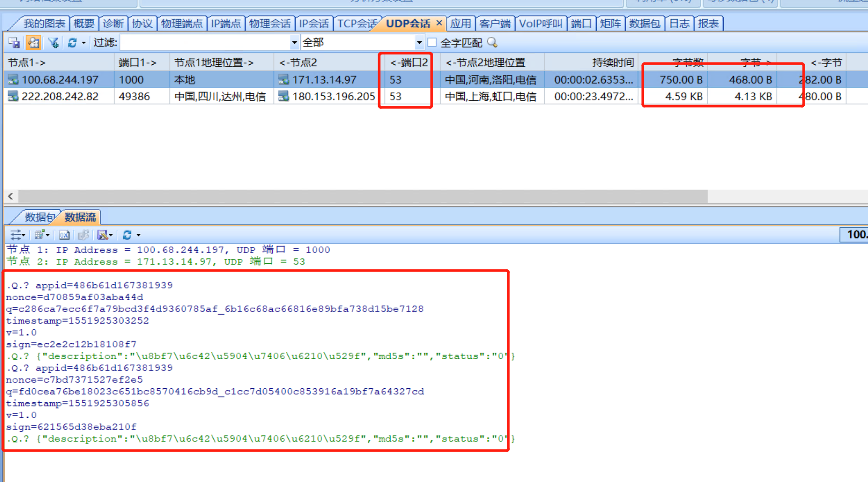Switch to the 矩阵 tab
Viewport: 868px width, 482px height.
610,23
